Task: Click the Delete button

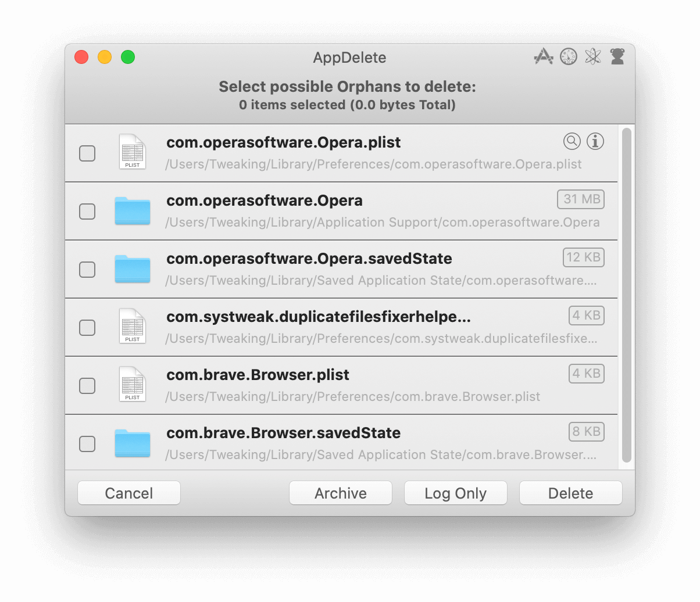Action: click(571, 493)
